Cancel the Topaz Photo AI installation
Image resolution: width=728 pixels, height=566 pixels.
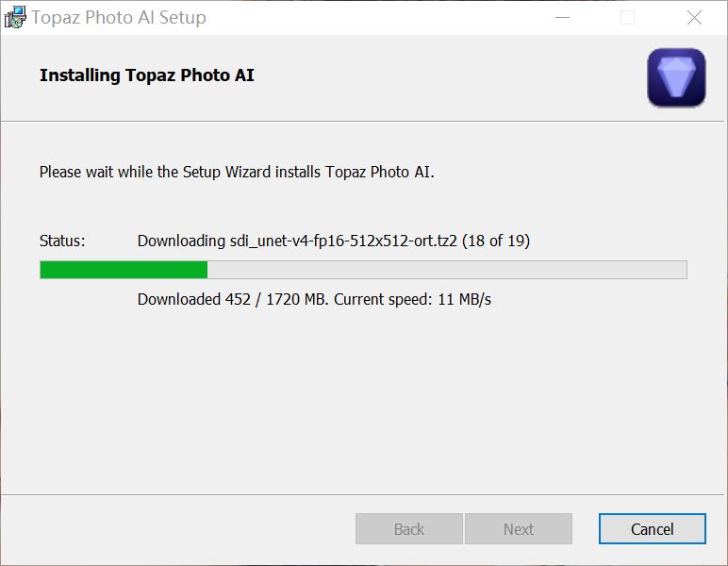coord(653,529)
